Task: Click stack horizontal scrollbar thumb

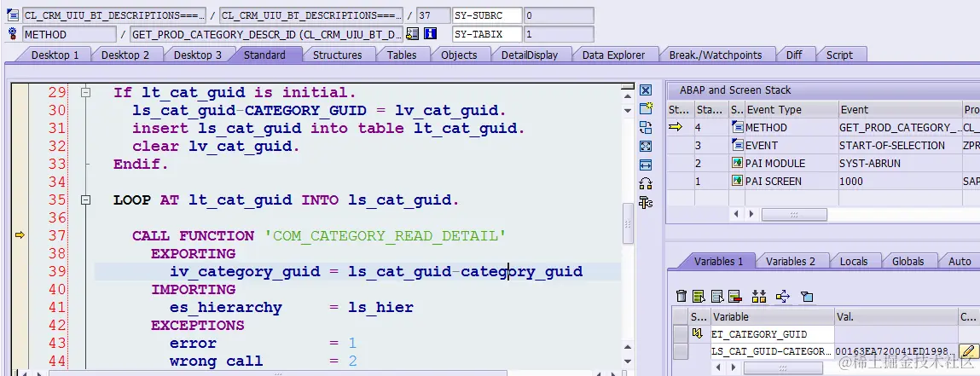Action: [794, 214]
